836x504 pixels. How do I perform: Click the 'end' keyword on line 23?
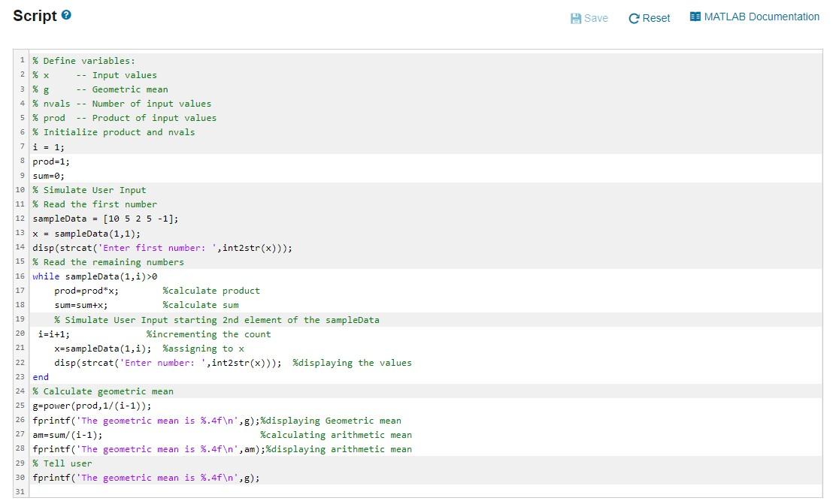pos(41,377)
